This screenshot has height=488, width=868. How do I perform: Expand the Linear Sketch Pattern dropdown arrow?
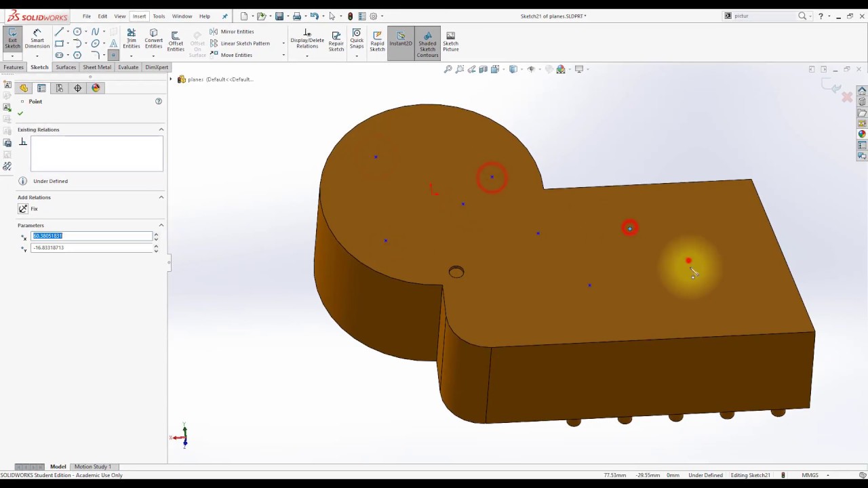pos(283,43)
